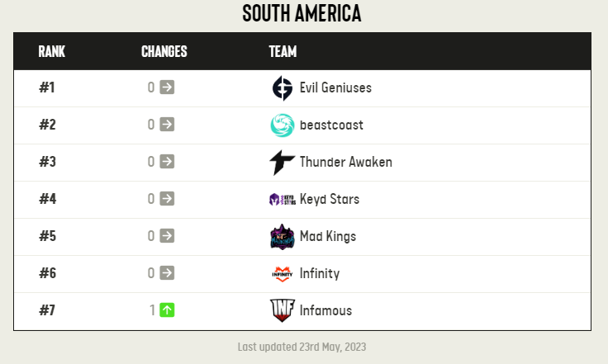Click the SOUTH AMERICA heading
The height and width of the screenshot is (364, 608).
pyautogui.click(x=302, y=13)
